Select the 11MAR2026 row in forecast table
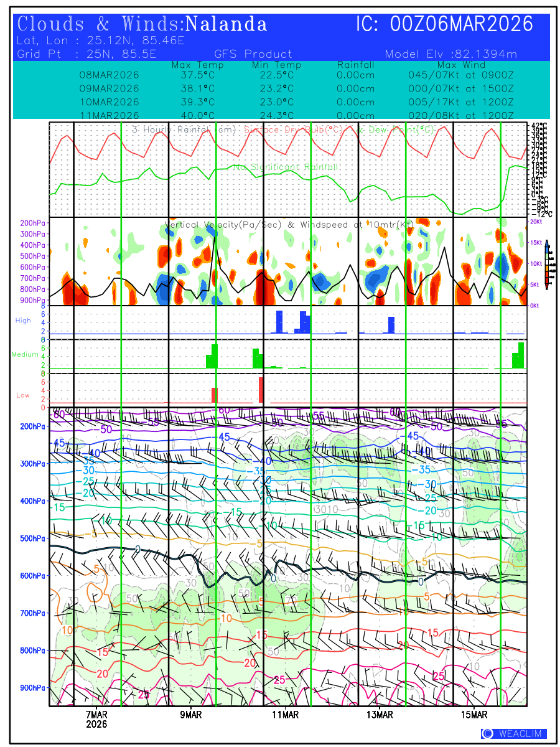Image resolution: width=560 pixels, height=747 pixels. [110, 116]
